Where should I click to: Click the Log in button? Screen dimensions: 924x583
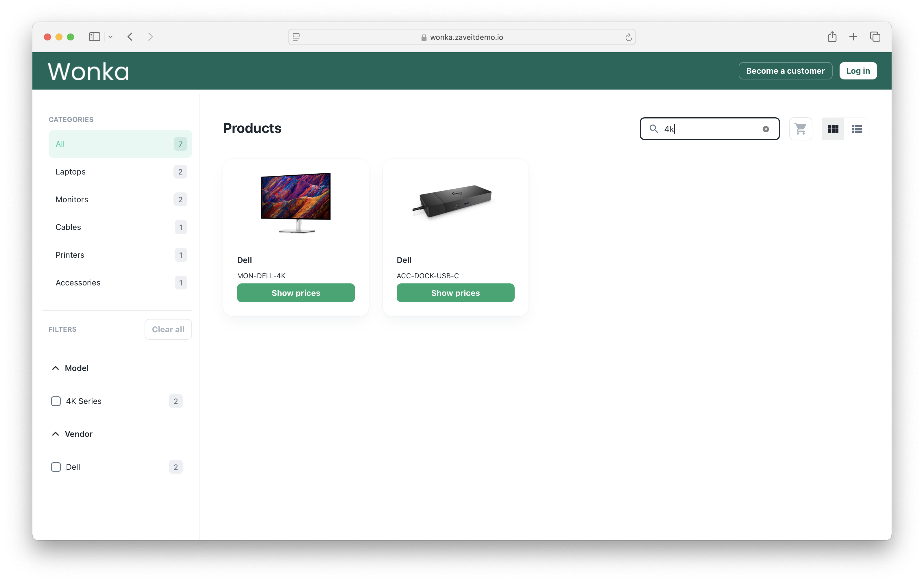coord(859,70)
